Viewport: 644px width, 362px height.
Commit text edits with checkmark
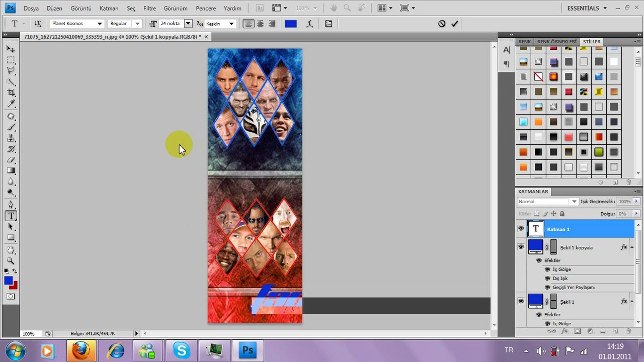tap(455, 24)
